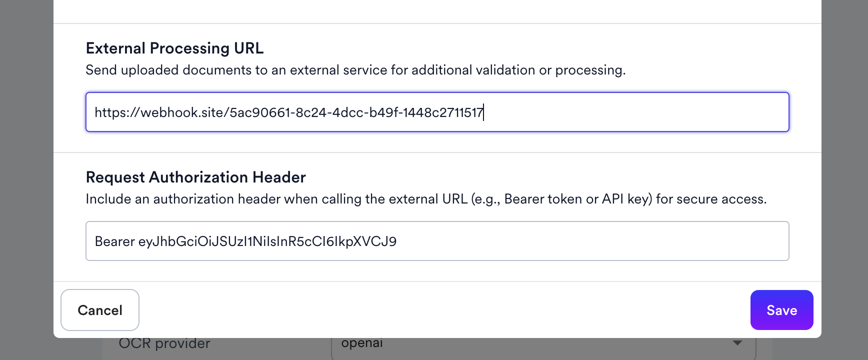
Task: Click empty space after the webhook URL
Action: 635,112
